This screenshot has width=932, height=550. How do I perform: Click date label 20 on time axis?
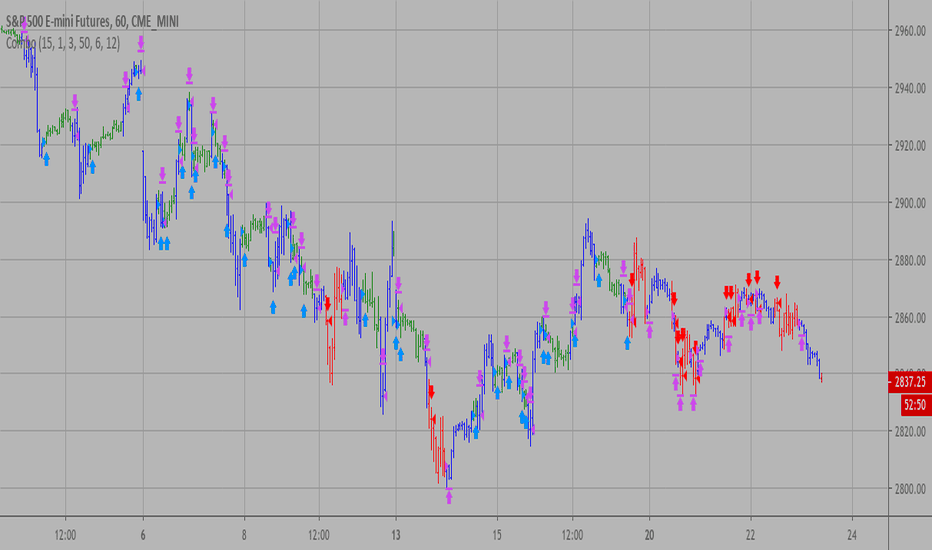pyautogui.click(x=649, y=535)
